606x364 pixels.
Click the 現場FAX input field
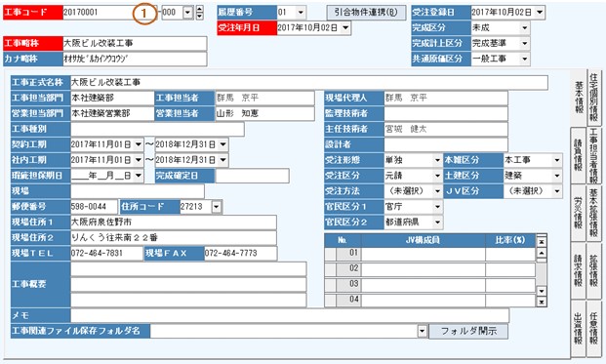(240, 253)
